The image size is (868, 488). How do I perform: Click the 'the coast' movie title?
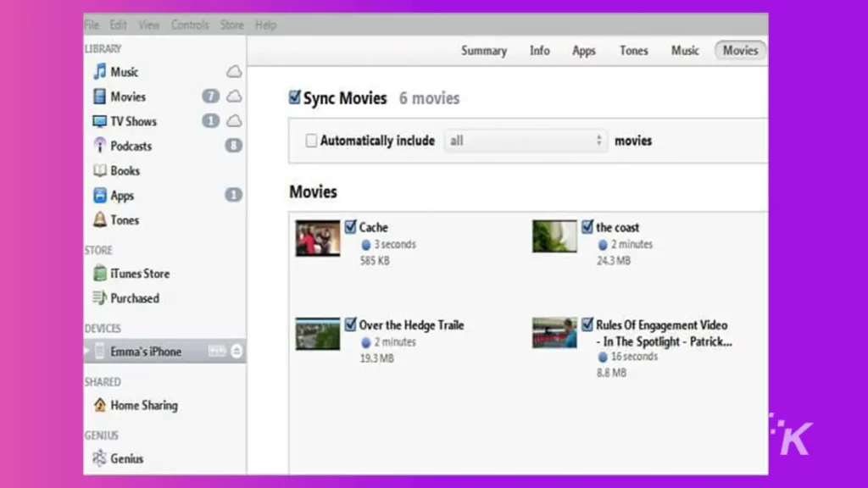617,227
